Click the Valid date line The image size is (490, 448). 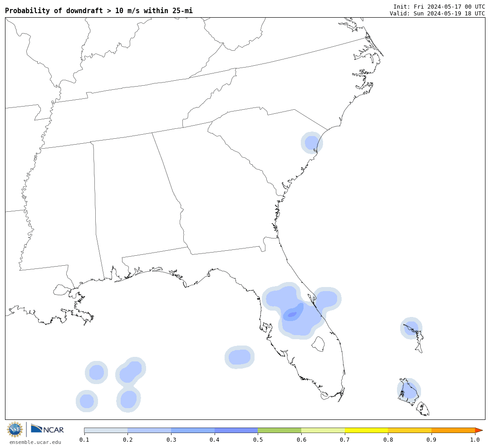437,14
